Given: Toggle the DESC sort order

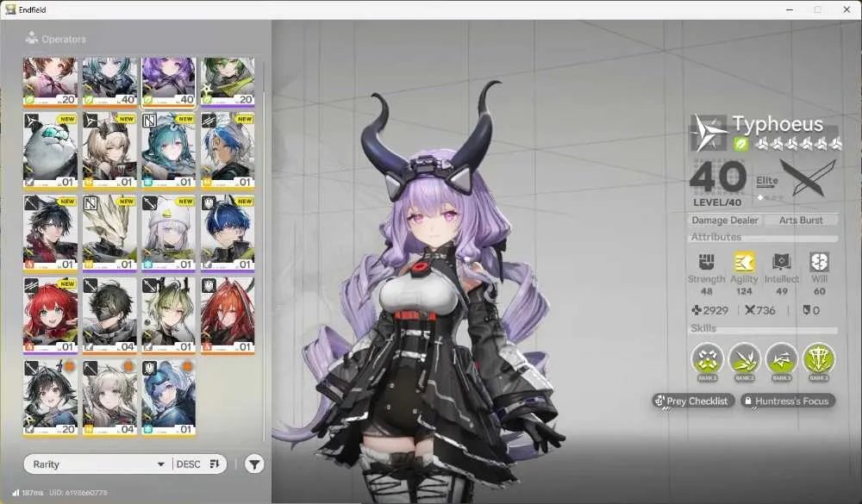Looking at the screenshot, I should [x=197, y=464].
